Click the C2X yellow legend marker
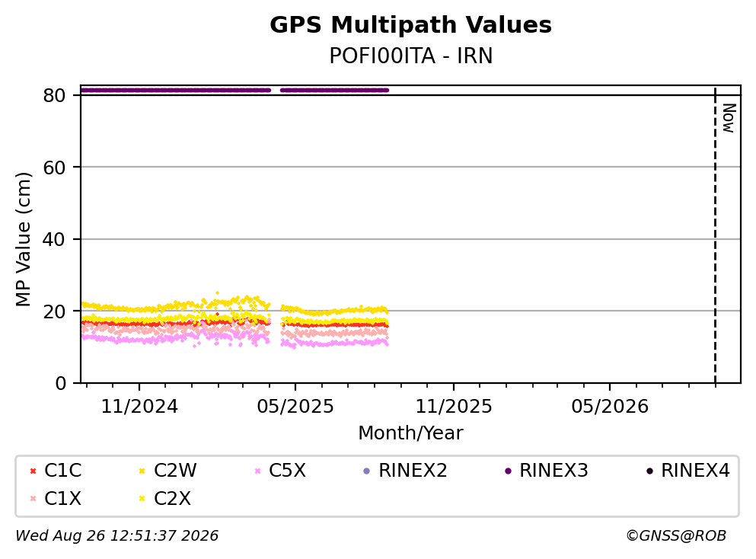The width and height of the screenshot is (756, 559). [x=142, y=498]
